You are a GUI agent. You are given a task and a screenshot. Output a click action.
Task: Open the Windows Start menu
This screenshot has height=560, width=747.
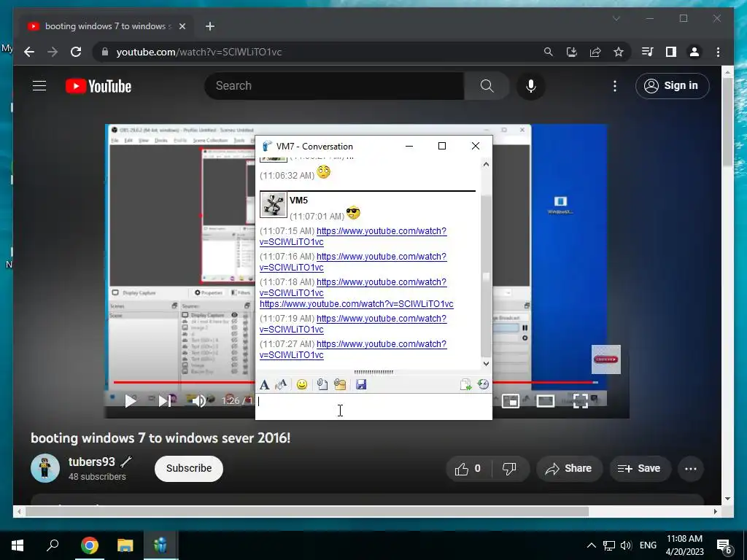[x=18, y=545]
